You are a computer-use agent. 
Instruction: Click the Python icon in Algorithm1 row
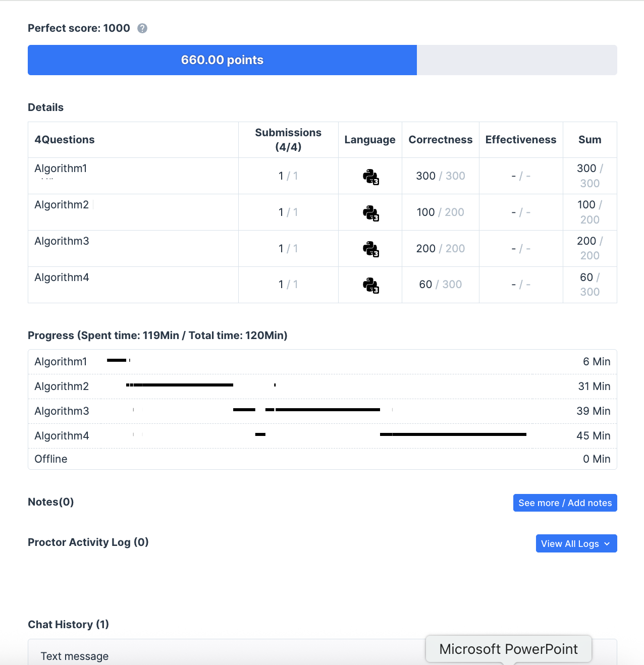(370, 177)
